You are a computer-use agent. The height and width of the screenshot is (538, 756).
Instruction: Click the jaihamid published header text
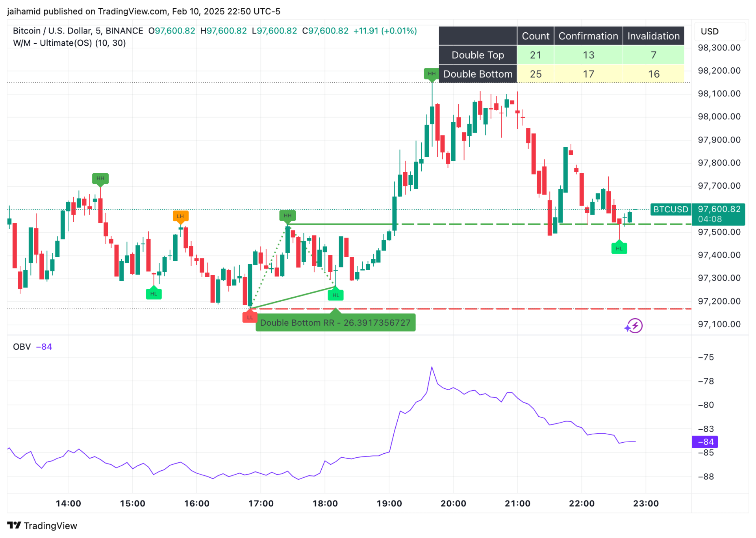pyautogui.click(x=144, y=11)
